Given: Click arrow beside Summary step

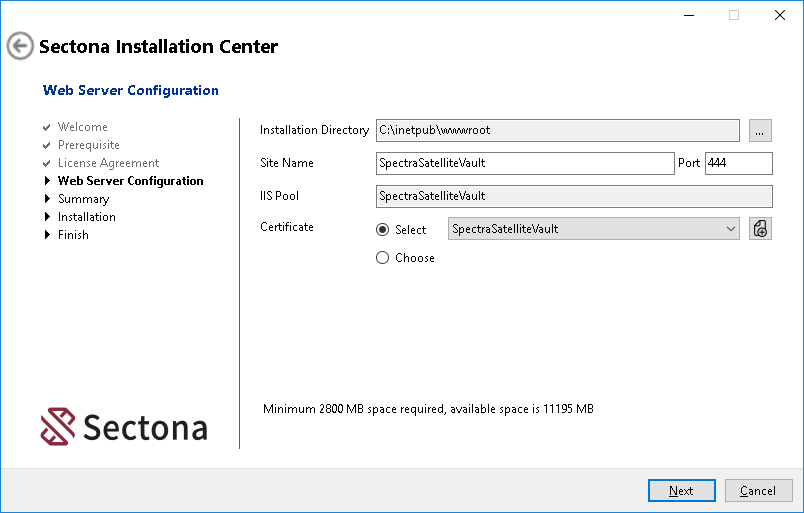Looking at the screenshot, I should (x=47, y=199).
